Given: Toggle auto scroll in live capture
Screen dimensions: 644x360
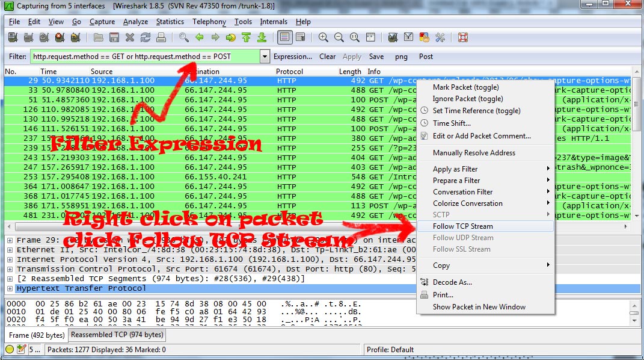Looking at the screenshot, I should coord(300,38).
